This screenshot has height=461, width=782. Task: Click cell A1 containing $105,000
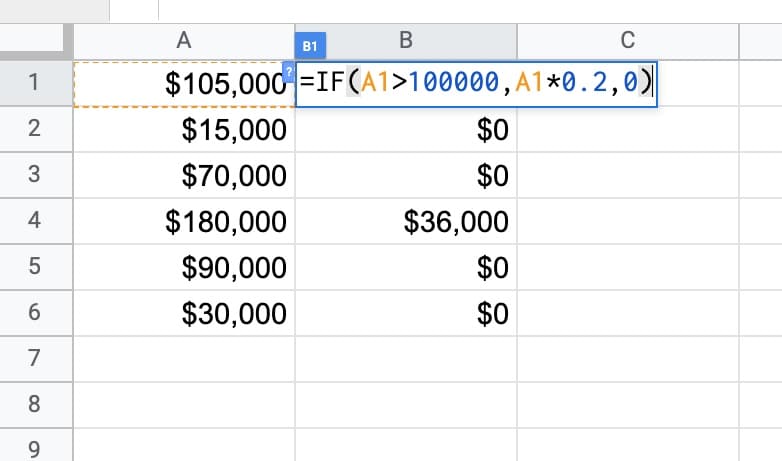[x=184, y=84]
